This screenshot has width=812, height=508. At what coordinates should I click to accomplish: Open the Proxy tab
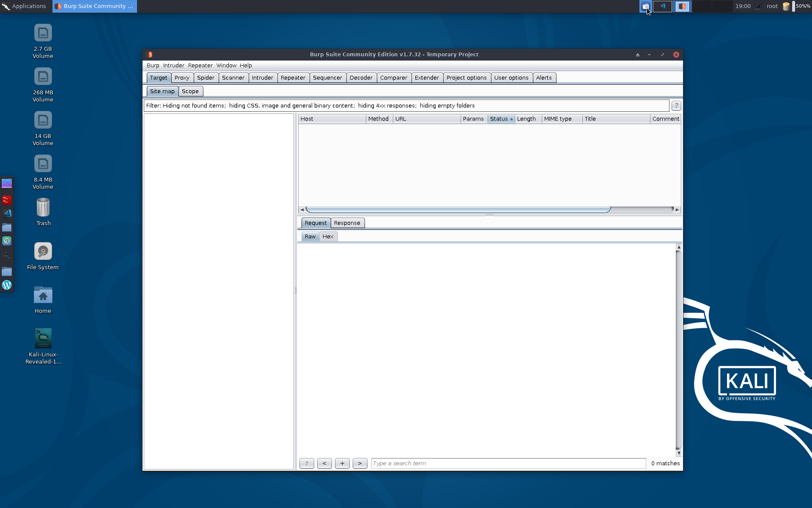pos(182,77)
